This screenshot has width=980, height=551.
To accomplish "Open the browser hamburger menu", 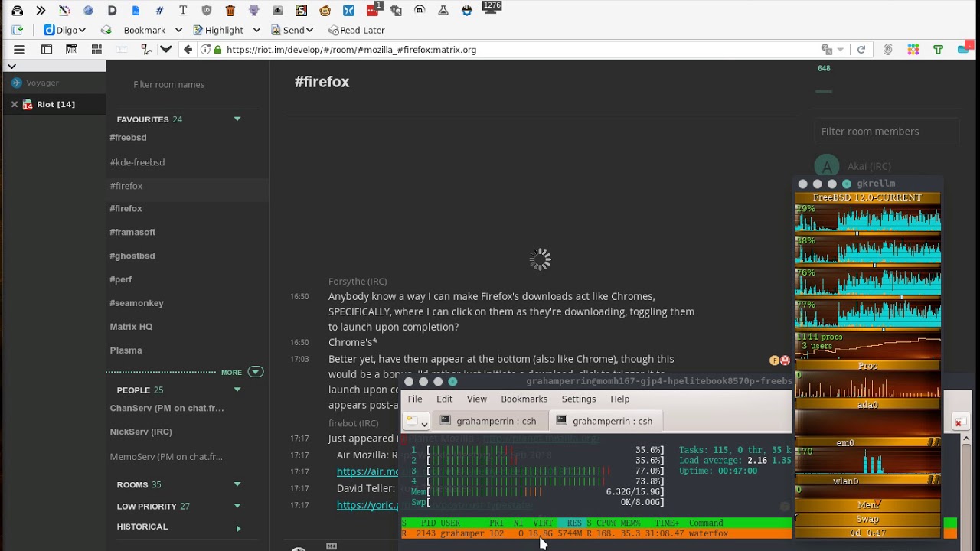I will point(20,50).
